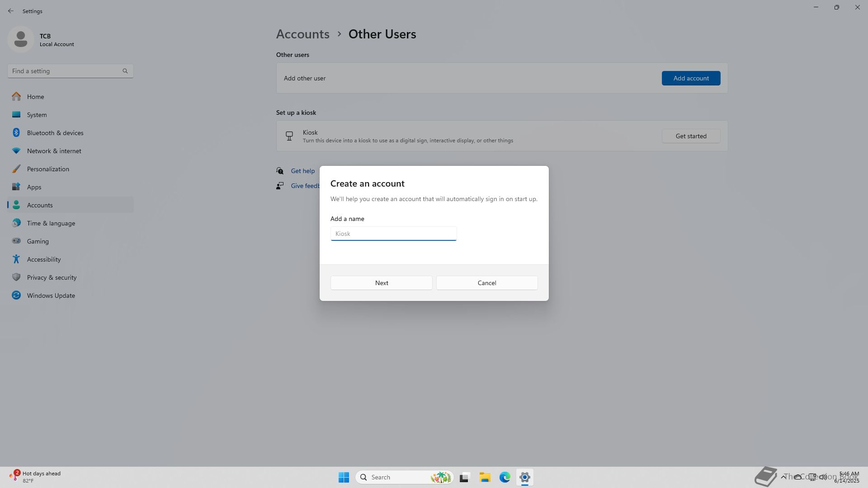Open the Get help link
The width and height of the screenshot is (868, 488).
(x=302, y=171)
